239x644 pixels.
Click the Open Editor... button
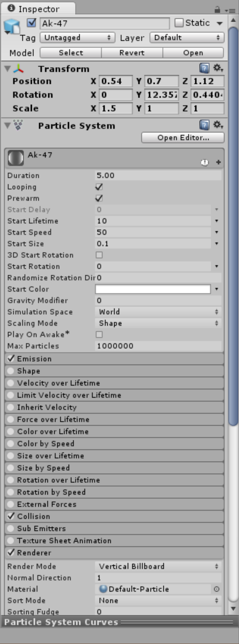click(183, 137)
